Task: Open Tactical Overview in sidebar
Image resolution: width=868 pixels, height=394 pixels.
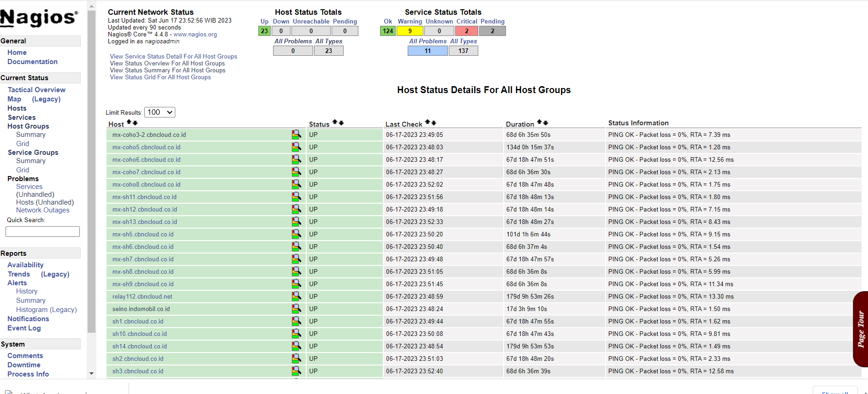Action: (36, 90)
